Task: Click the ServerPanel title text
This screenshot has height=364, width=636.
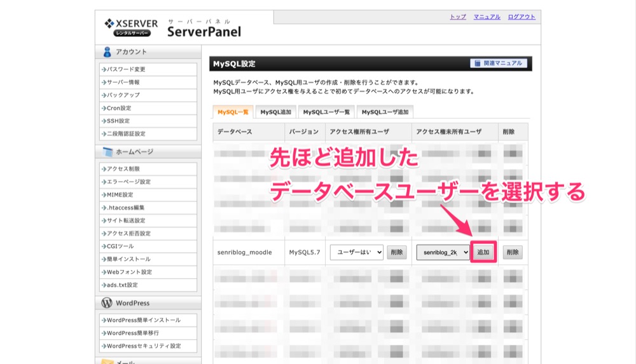Action: coord(204,32)
